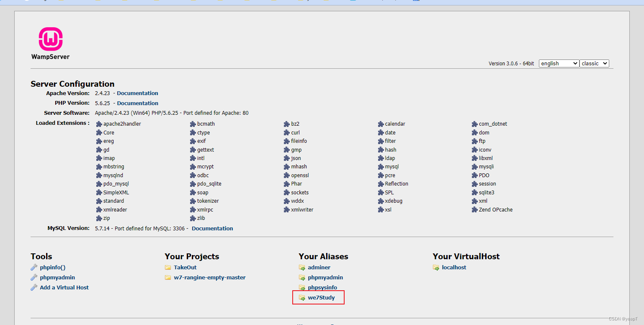Screen dimensions: 644x325
Task: Click the Your VirtualHost heading
Action: [x=466, y=256]
